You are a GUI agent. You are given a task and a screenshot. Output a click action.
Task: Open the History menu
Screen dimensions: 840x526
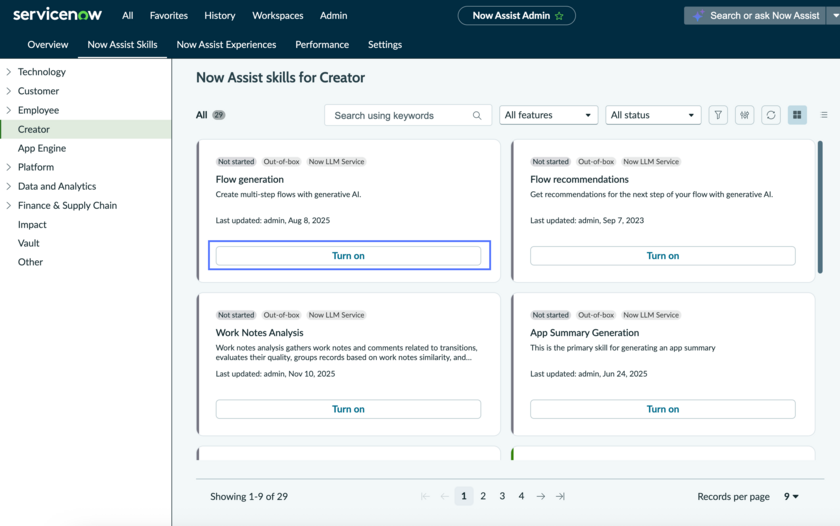[x=220, y=16]
